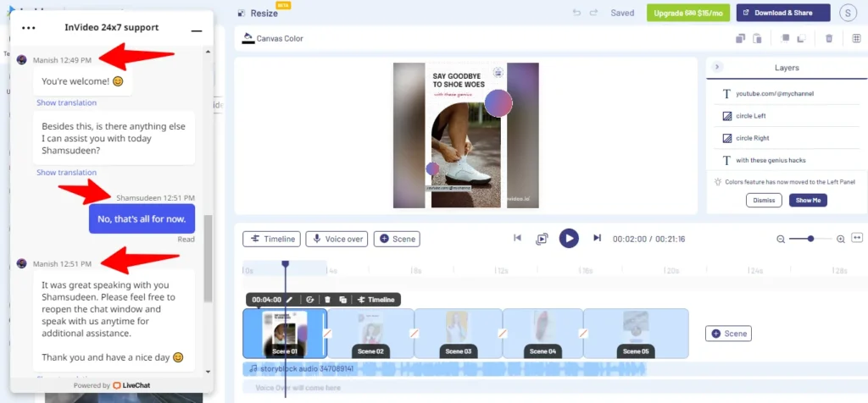Skip to the next scene

click(x=597, y=238)
